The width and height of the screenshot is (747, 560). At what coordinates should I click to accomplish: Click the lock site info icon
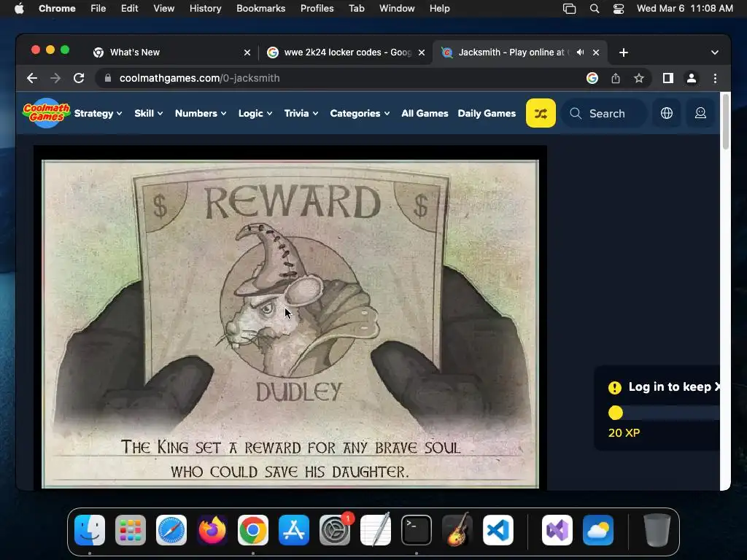coord(108,78)
